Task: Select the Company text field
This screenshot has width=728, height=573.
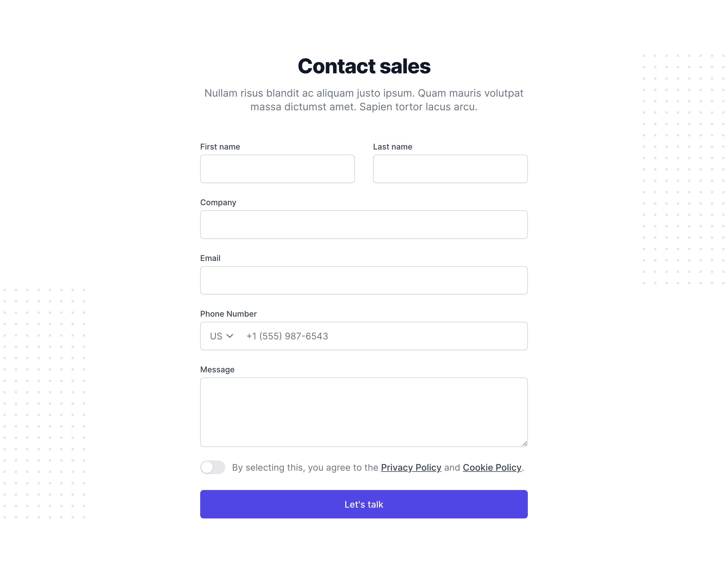Action: (364, 225)
